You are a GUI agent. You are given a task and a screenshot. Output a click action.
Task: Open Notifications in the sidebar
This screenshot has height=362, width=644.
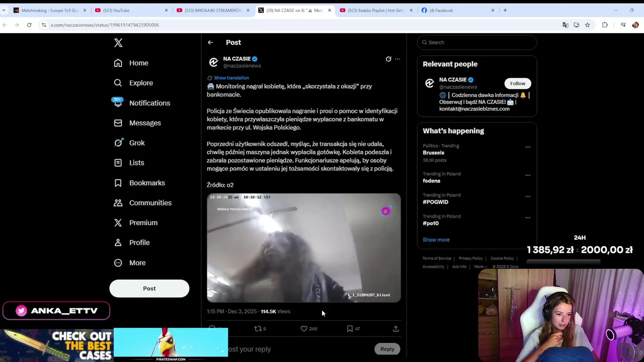[142, 103]
